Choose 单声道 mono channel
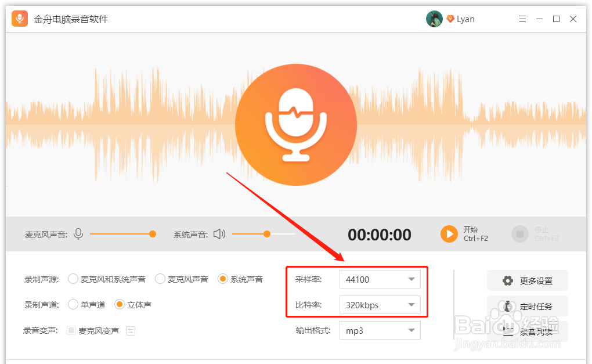592x364 pixels. [87, 304]
